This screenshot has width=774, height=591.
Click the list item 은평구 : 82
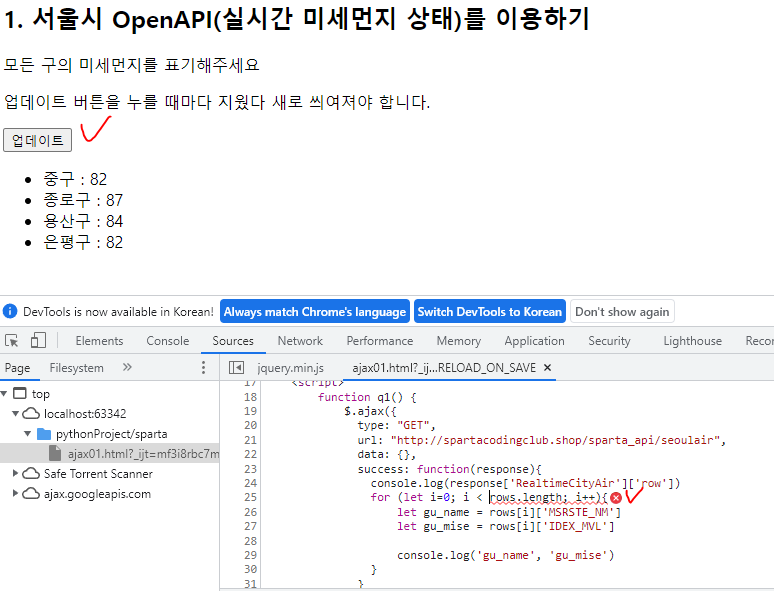tap(83, 242)
